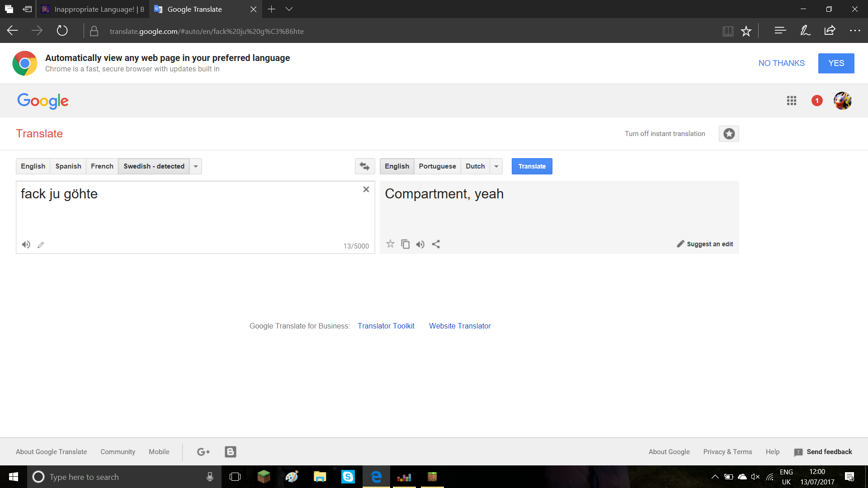Listen to the source text audio

click(x=26, y=244)
